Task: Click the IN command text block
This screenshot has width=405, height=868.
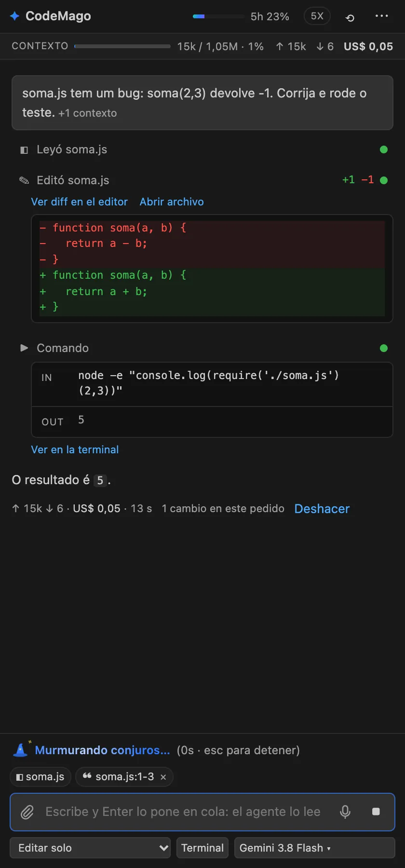Action: pos(209,383)
